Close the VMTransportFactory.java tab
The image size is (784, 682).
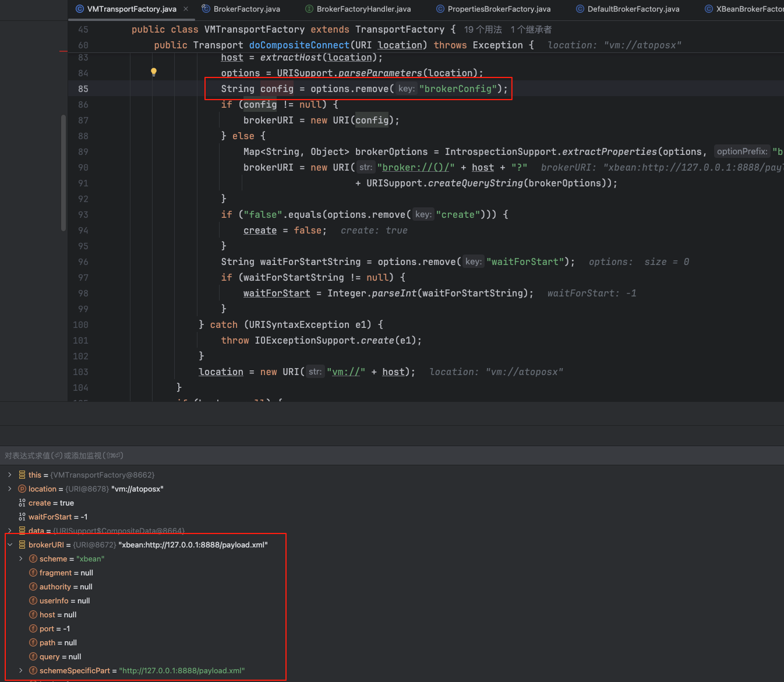[186, 9]
